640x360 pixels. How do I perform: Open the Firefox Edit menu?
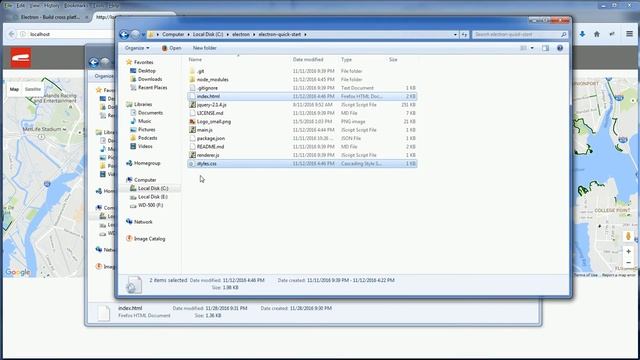[21, 6]
